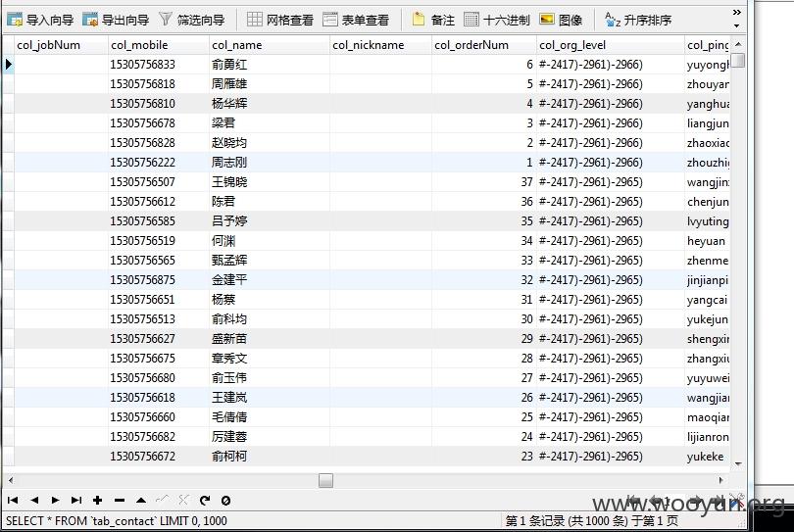Image resolution: width=794 pixels, height=532 pixels.
Task: Click the record count status 第 1 条记录
Action: click(591, 521)
